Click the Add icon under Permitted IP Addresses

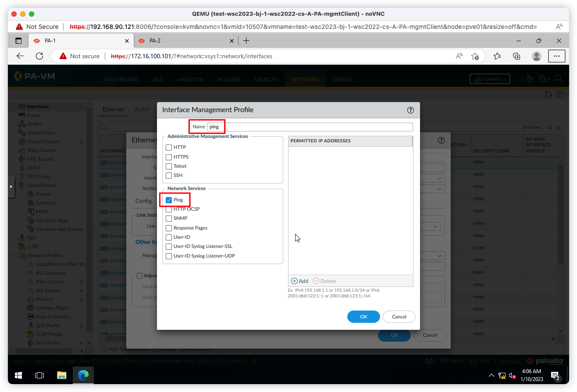pyautogui.click(x=294, y=281)
